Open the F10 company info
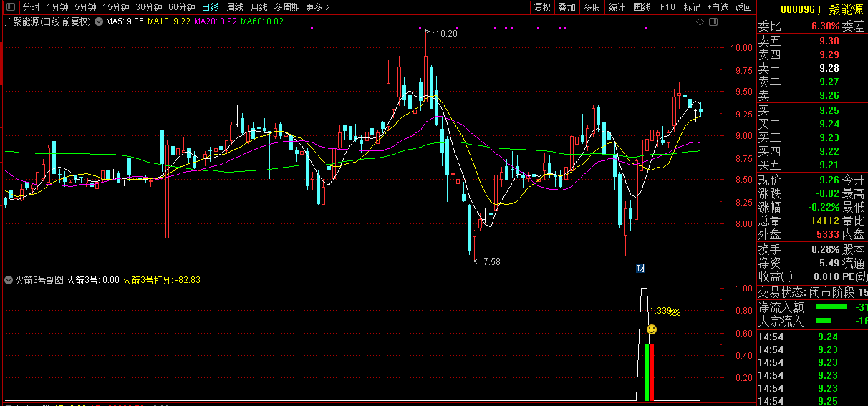The width and height of the screenshot is (868, 406). (x=667, y=7)
